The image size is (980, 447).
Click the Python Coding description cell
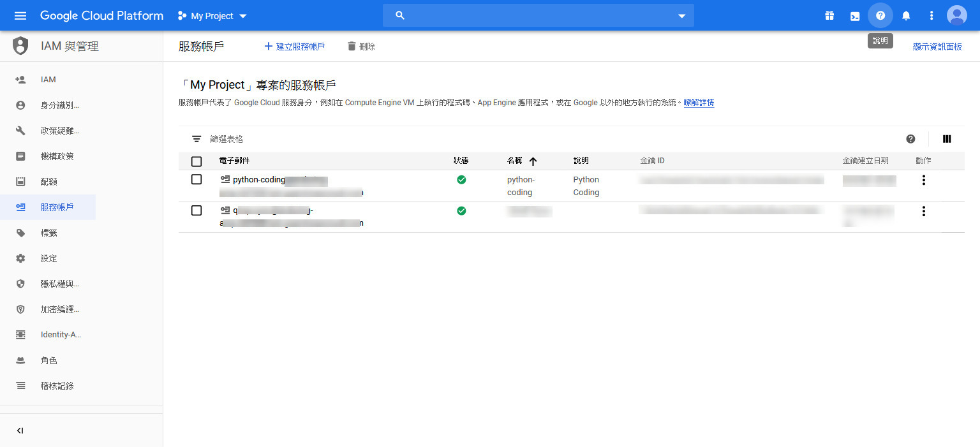click(586, 186)
